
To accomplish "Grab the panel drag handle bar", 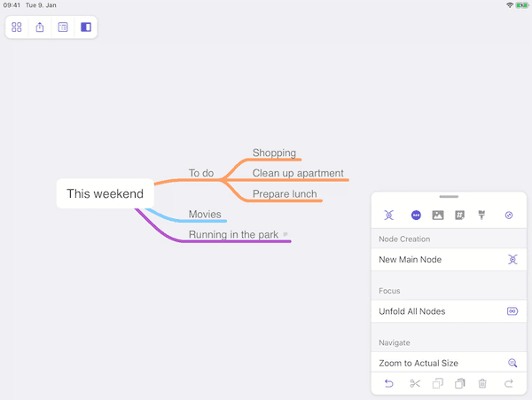I will [x=449, y=196].
